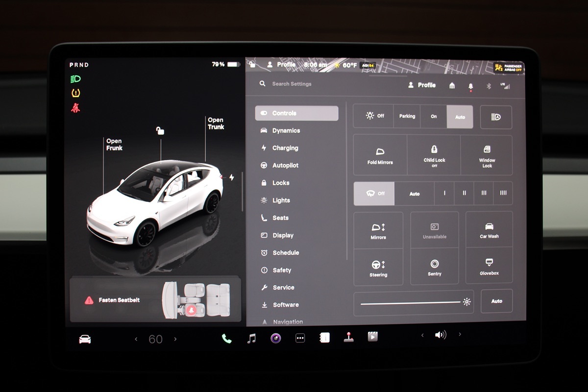The height and width of the screenshot is (392, 588).
Task: Open the Glovebox
Action: (489, 266)
